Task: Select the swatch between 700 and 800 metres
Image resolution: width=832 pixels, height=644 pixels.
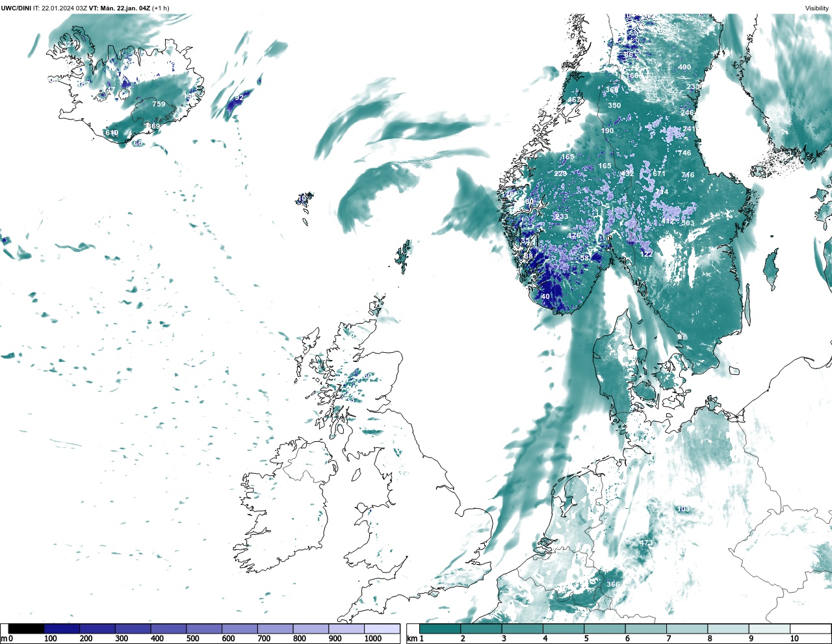Action: tap(275, 629)
